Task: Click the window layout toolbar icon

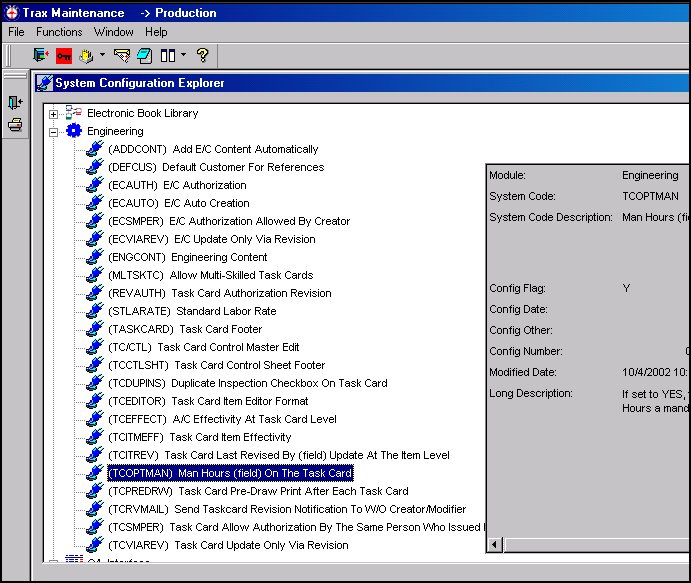Action: 167,56
